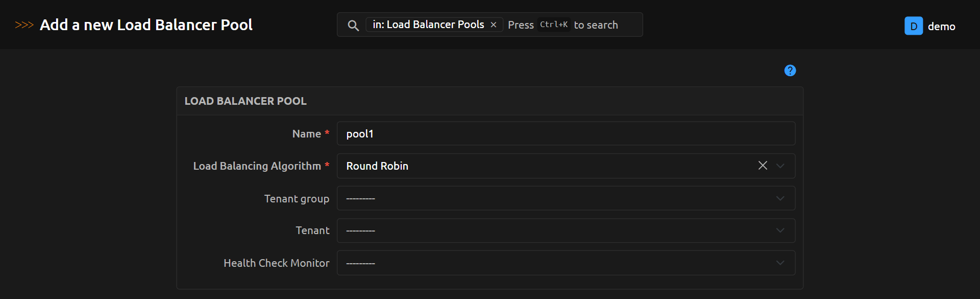The image size is (980, 299).
Task: Click the in: Load Balancer Pools chip
Action: [428, 25]
